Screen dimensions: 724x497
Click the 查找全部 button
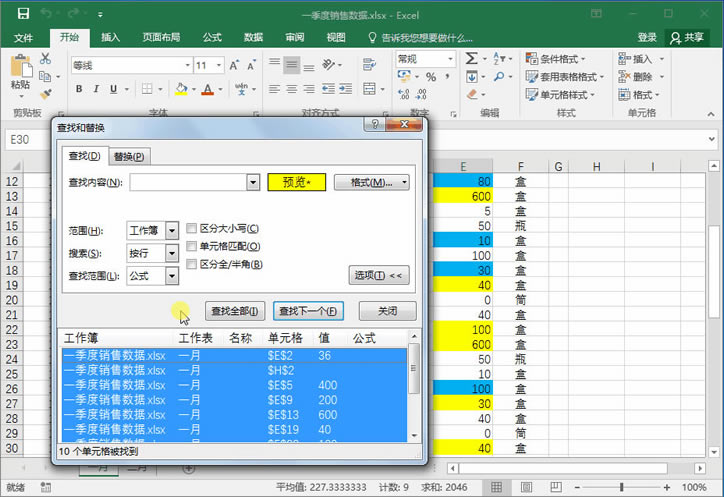pos(236,310)
